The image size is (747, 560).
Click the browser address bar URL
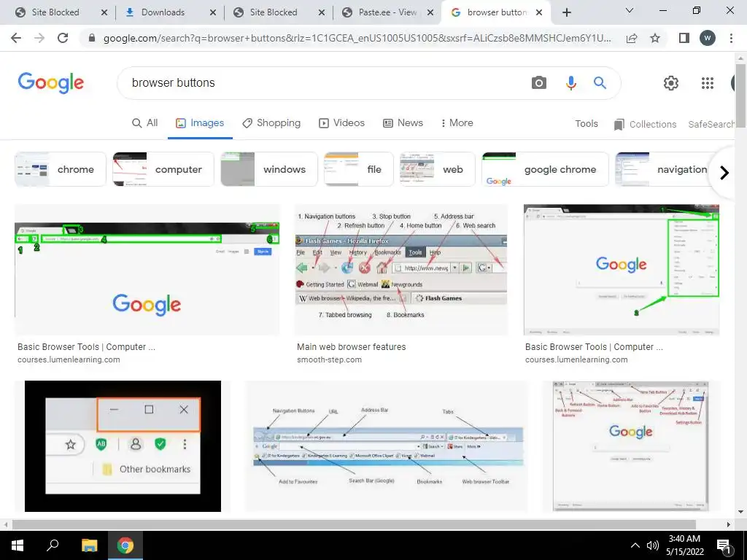357,38
